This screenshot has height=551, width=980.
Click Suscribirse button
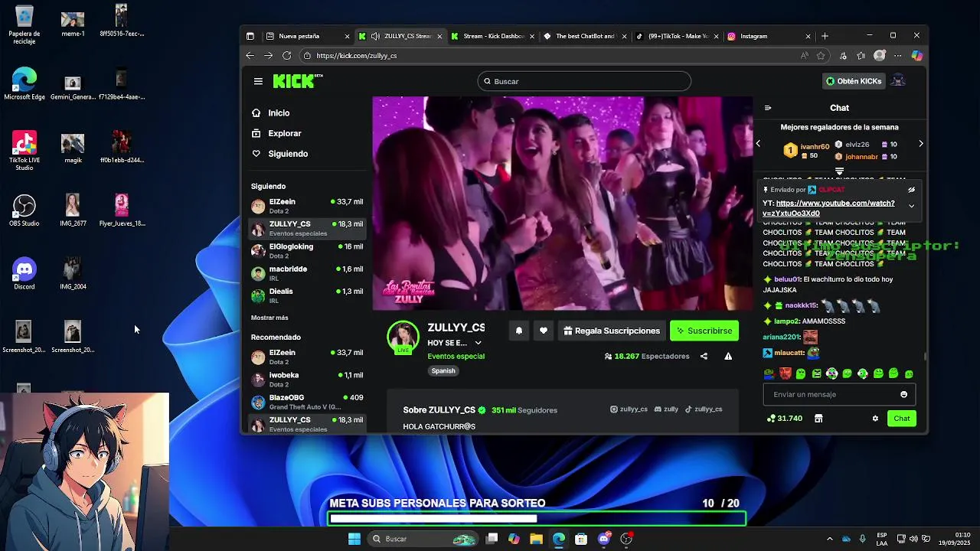pyautogui.click(x=704, y=331)
